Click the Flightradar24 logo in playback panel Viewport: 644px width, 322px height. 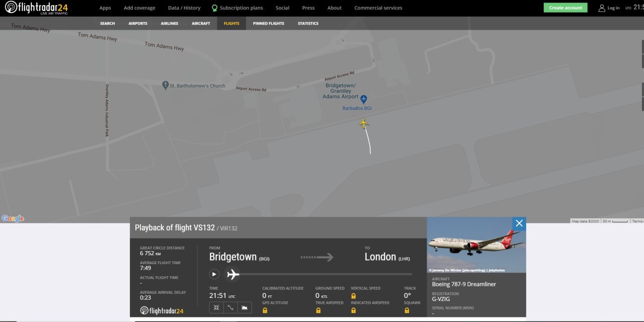(x=162, y=310)
